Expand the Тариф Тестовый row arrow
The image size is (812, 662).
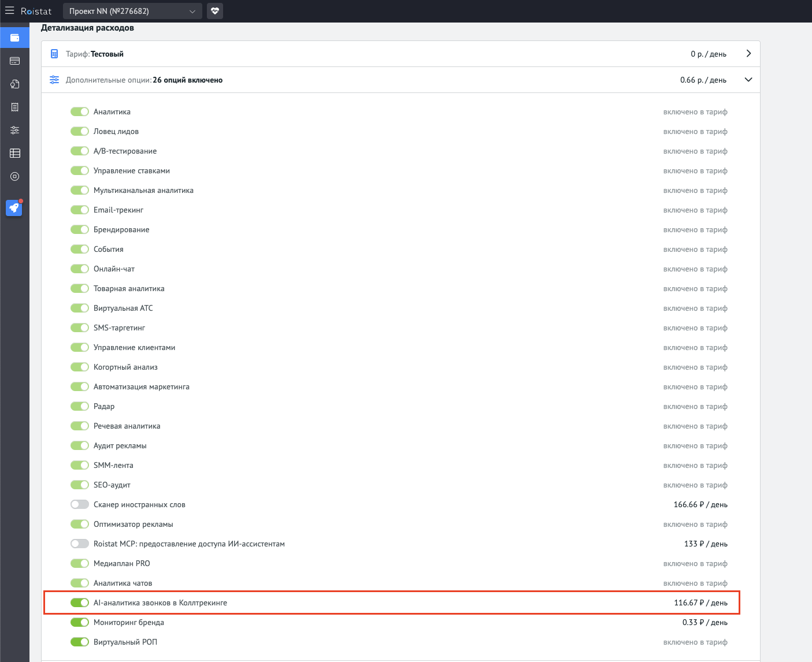748,54
